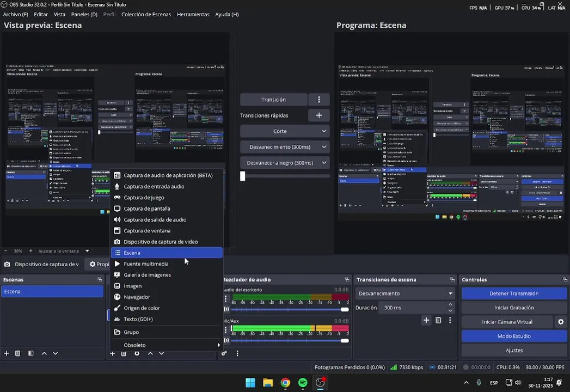Open the Herramientas menu
Screen dimensions: 570x392
(193, 15)
